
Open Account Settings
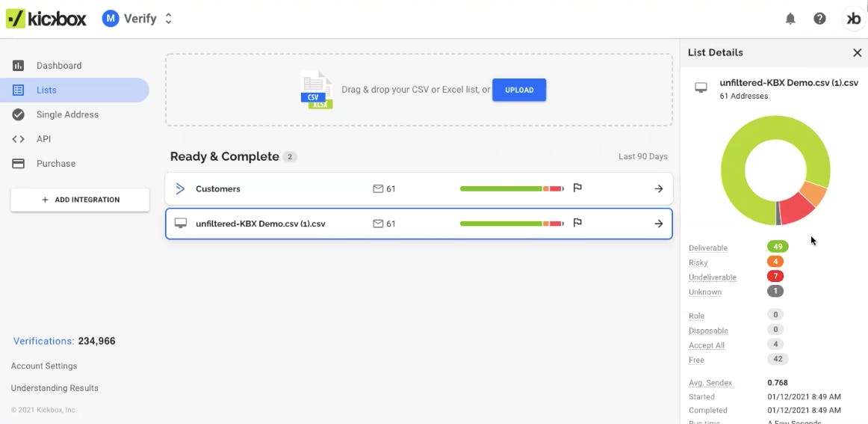[x=44, y=366]
